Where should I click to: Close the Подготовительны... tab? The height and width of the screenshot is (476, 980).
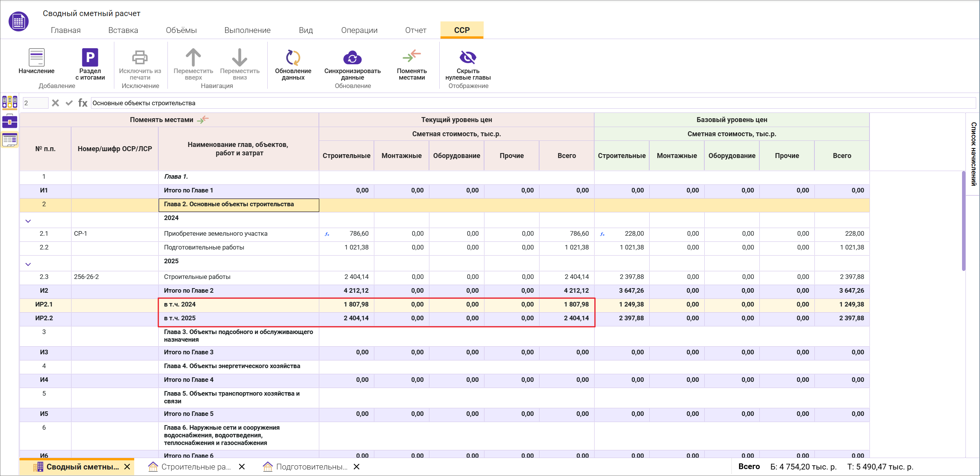point(356,467)
